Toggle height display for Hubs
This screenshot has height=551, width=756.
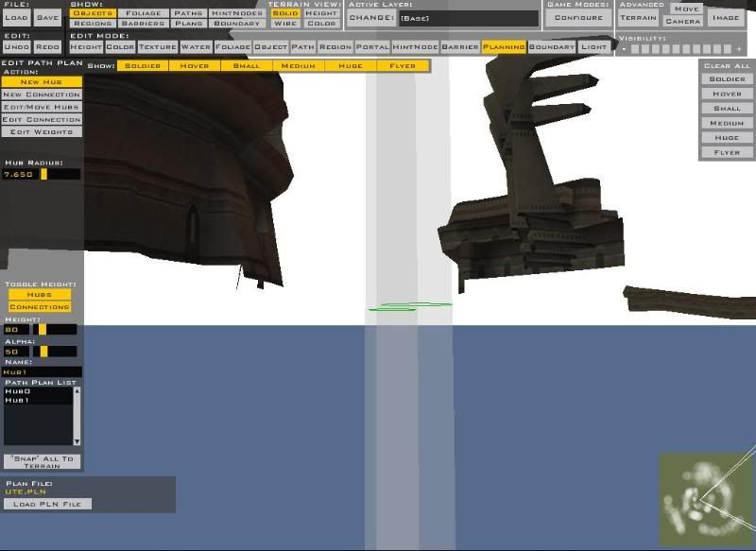[x=40, y=295]
